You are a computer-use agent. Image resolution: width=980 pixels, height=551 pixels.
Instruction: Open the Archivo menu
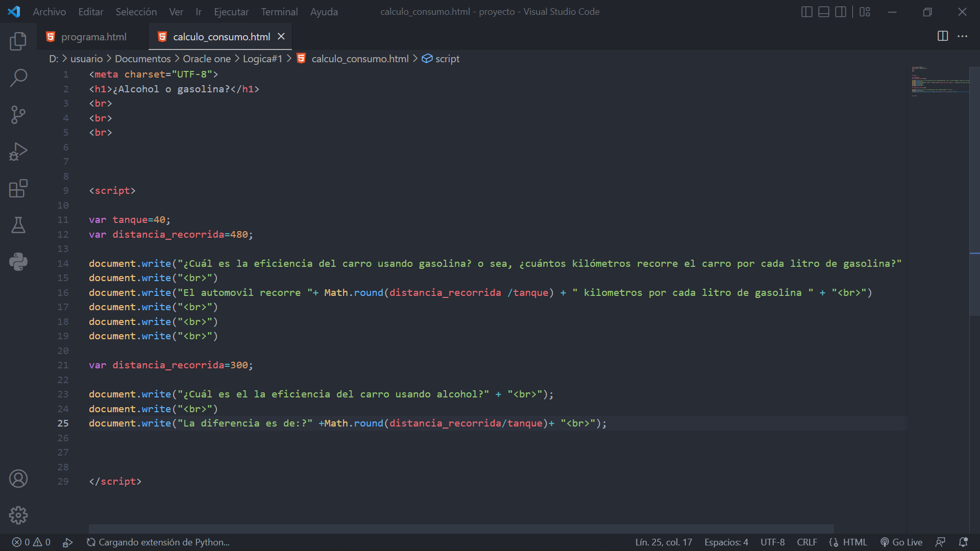[x=50, y=12]
